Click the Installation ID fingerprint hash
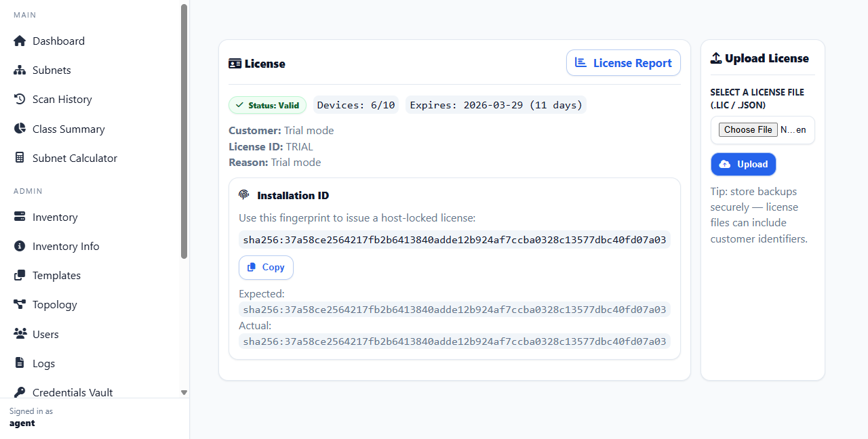 point(454,239)
